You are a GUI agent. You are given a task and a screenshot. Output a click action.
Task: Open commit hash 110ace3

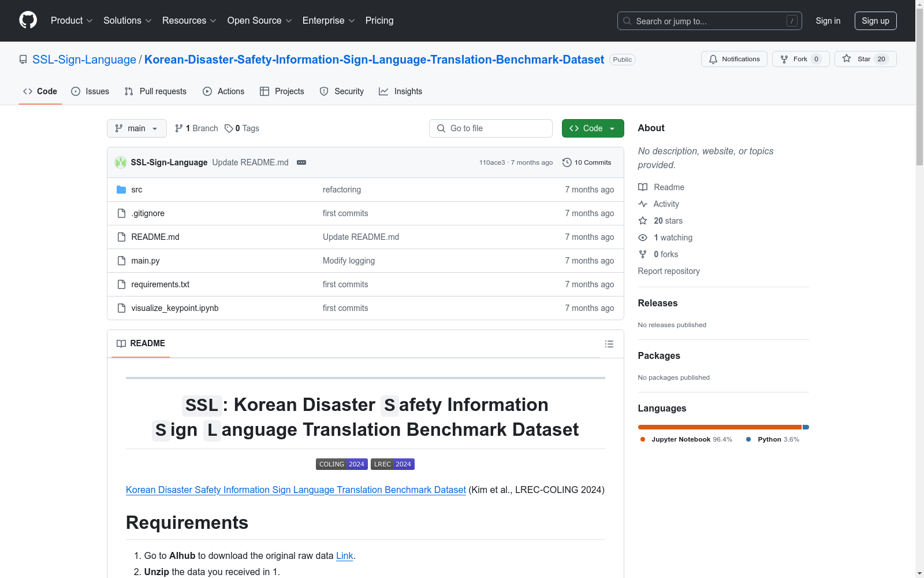[x=492, y=162]
